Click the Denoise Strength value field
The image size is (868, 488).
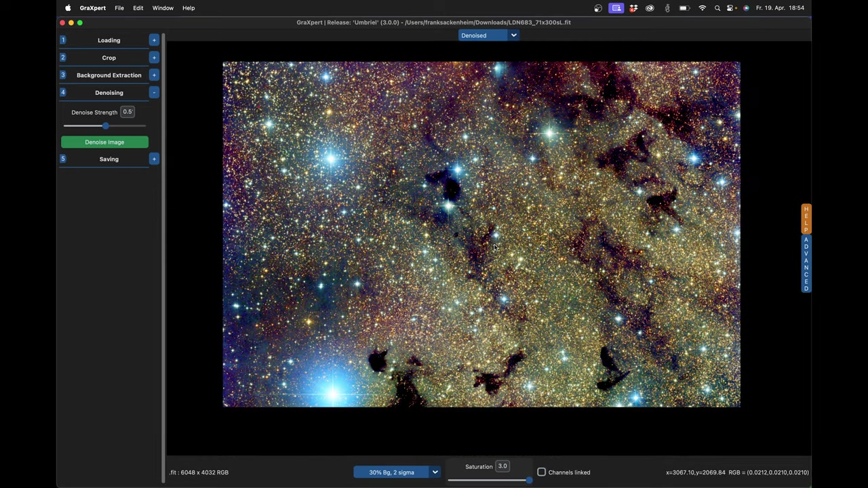tap(127, 112)
